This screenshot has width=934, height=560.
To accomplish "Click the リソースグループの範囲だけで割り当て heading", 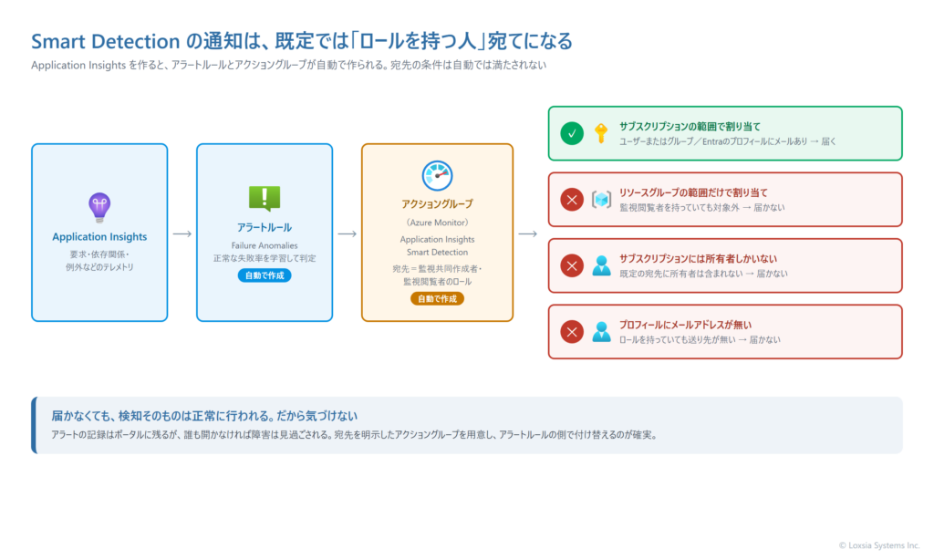I will pyautogui.click(x=693, y=192).
